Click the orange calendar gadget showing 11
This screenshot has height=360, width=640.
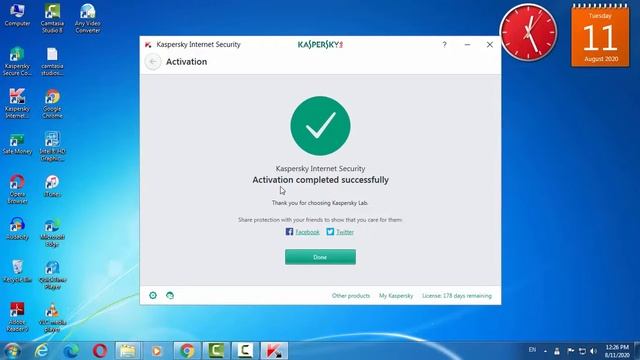pos(600,36)
